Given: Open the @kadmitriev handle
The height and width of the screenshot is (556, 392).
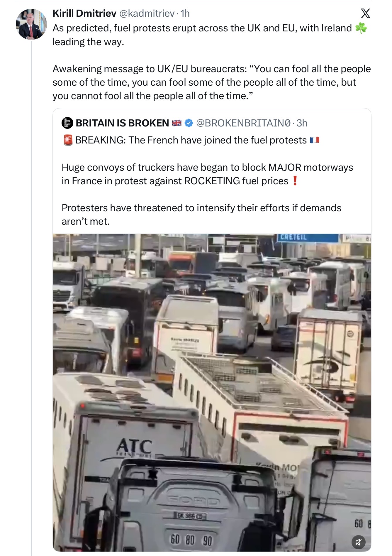Looking at the screenshot, I should click(x=147, y=13).
